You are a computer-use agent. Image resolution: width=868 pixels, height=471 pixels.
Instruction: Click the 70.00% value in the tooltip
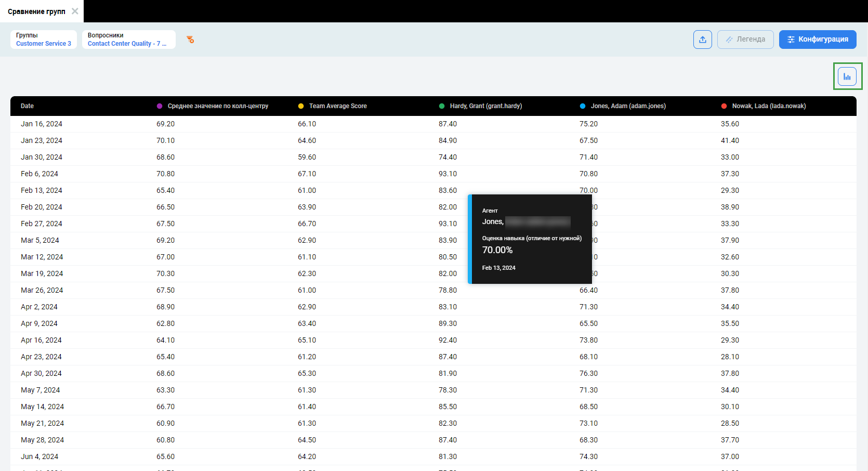click(x=497, y=250)
